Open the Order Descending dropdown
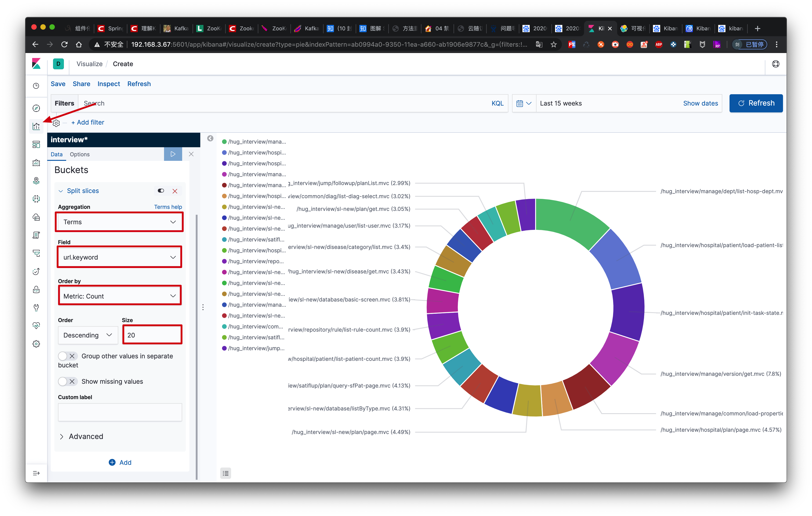Image resolution: width=812 pixels, height=516 pixels. point(88,335)
